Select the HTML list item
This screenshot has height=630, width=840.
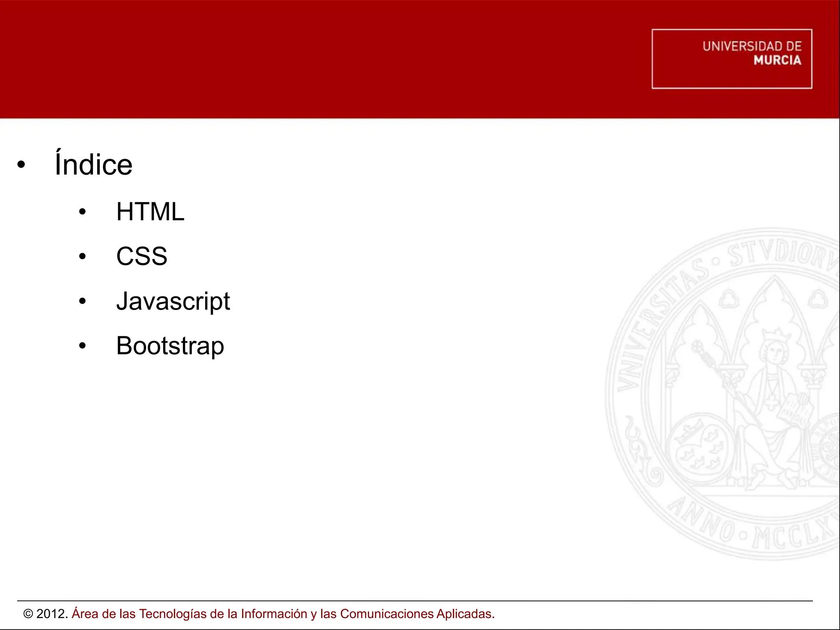pyautogui.click(x=150, y=212)
